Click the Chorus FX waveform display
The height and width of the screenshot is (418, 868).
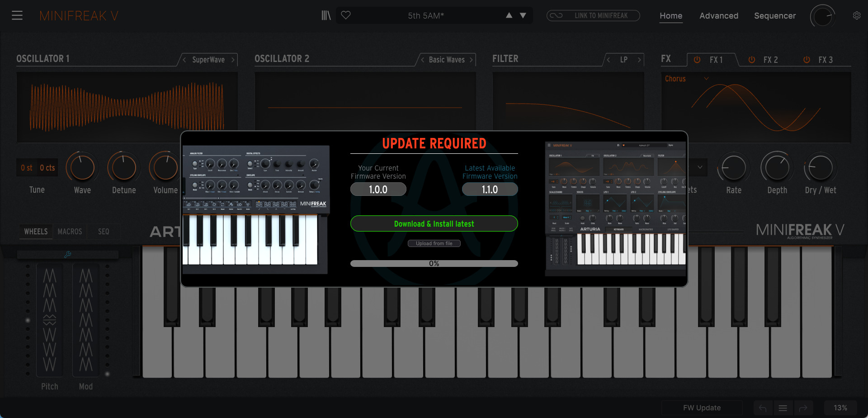coord(756,107)
